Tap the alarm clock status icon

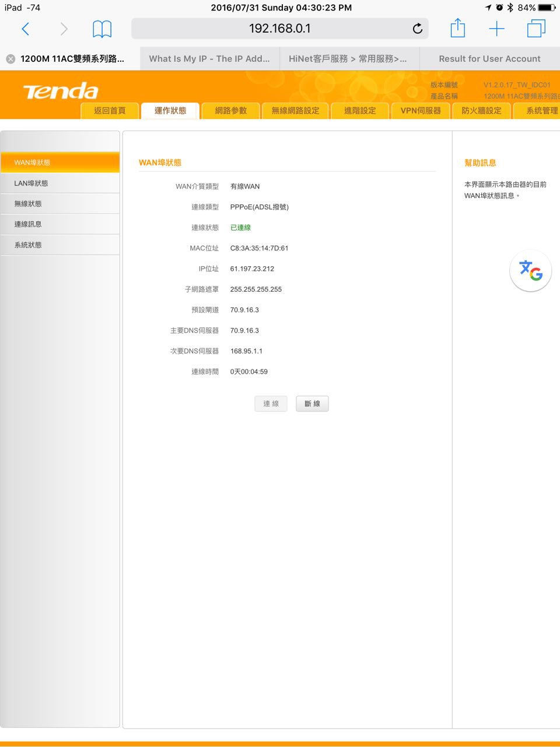pyautogui.click(x=499, y=8)
